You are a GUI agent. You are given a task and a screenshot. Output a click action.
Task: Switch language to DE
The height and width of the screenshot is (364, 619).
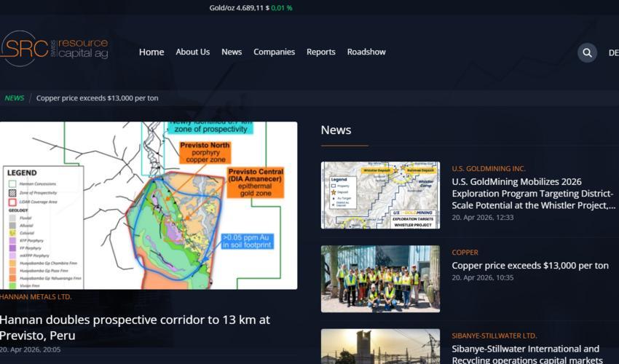tap(613, 52)
